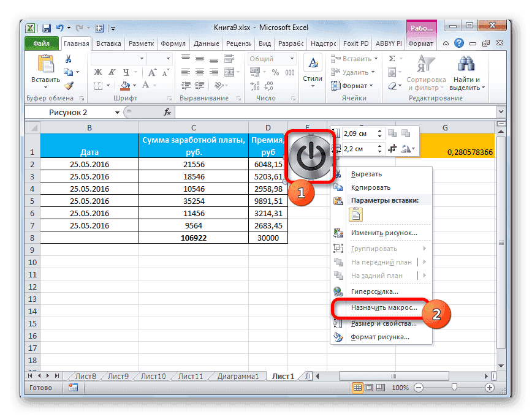Click the Sort and Filter icon

click(x=425, y=64)
